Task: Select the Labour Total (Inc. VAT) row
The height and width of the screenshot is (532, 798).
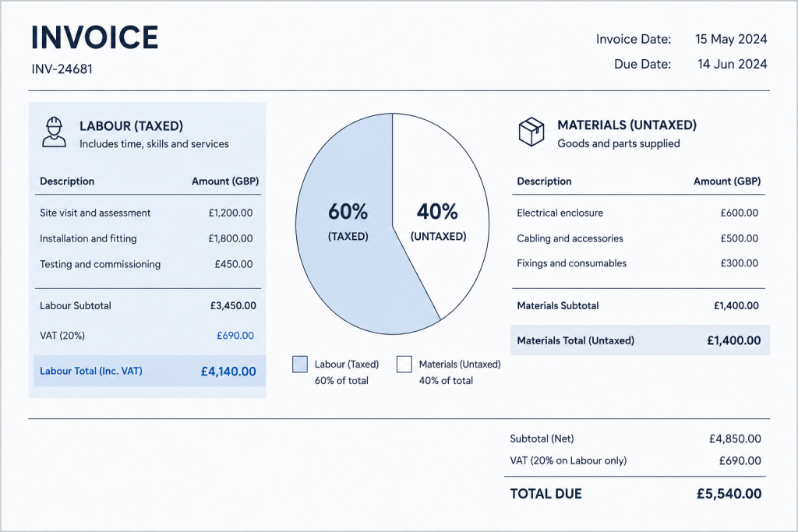Action: pos(150,371)
